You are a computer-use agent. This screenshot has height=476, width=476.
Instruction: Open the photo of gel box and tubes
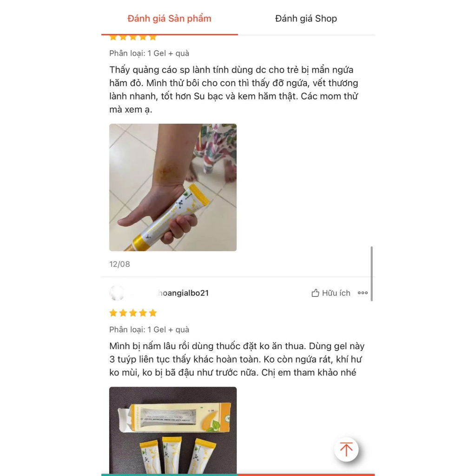tap(173, 430)
